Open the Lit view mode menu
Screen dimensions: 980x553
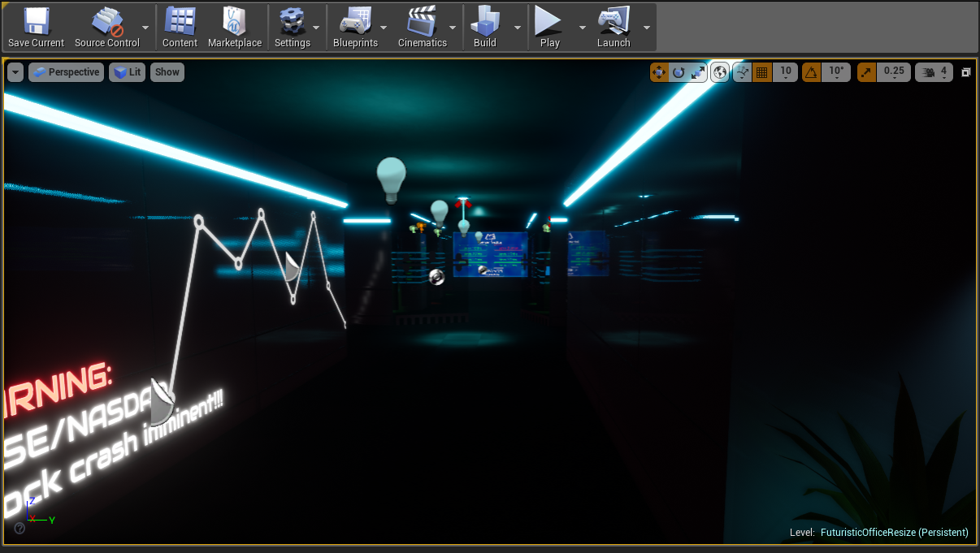(x=128, y=72)
